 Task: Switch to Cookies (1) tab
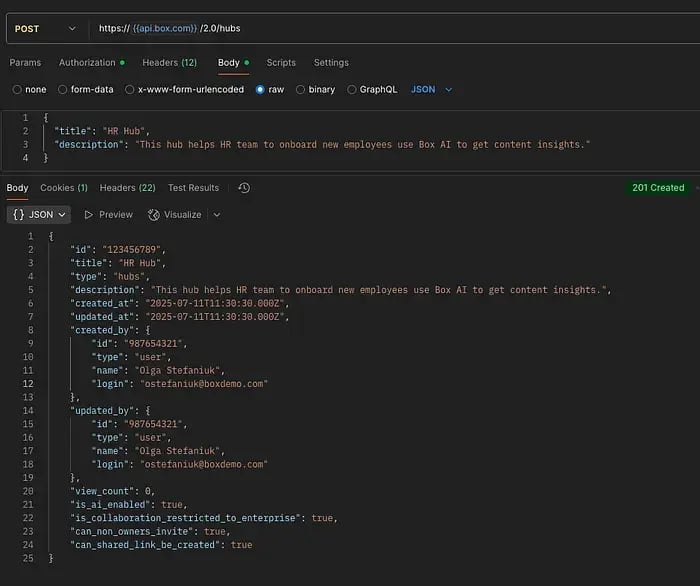(x=64, y=188)
